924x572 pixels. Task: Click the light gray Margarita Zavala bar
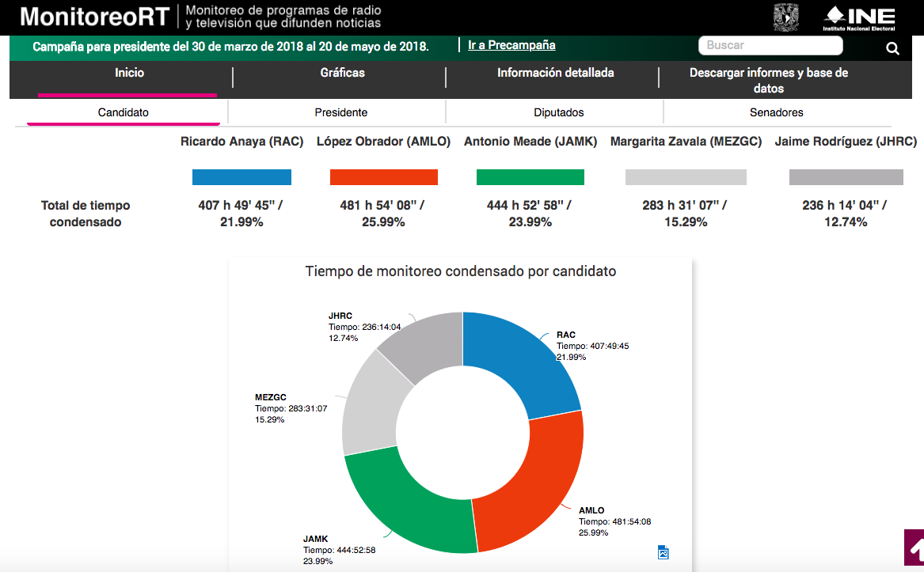click(686, 176)
